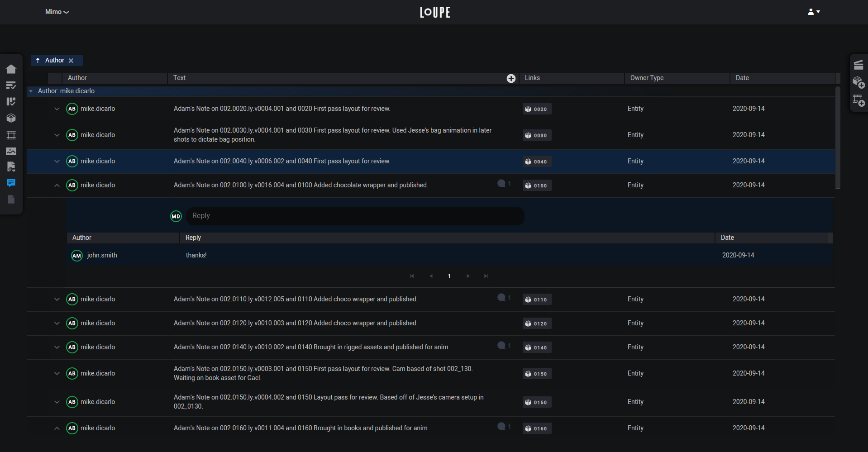Expand the 0150 Layout pass for review row

pyautogui.click(x=57, y=402)
